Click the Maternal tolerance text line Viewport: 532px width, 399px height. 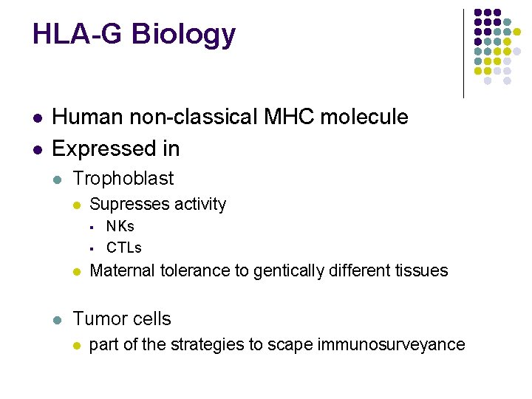pos(268,270)
